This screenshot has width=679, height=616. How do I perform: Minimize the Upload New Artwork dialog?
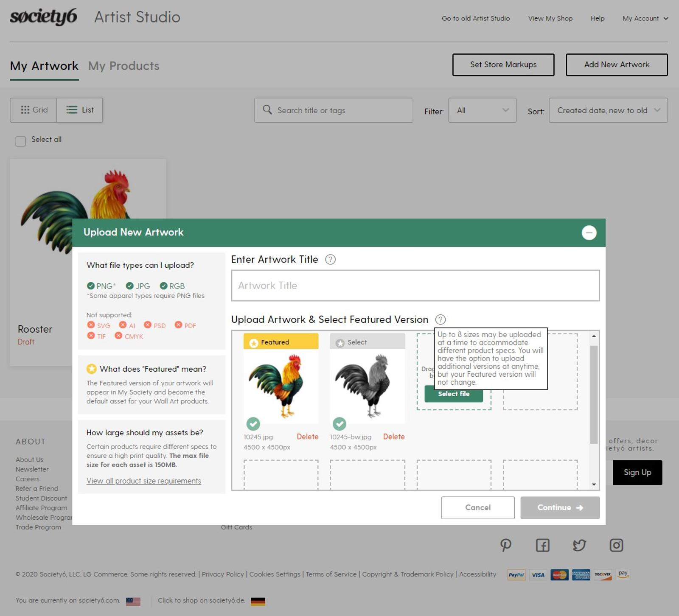(x=589, y=232)
